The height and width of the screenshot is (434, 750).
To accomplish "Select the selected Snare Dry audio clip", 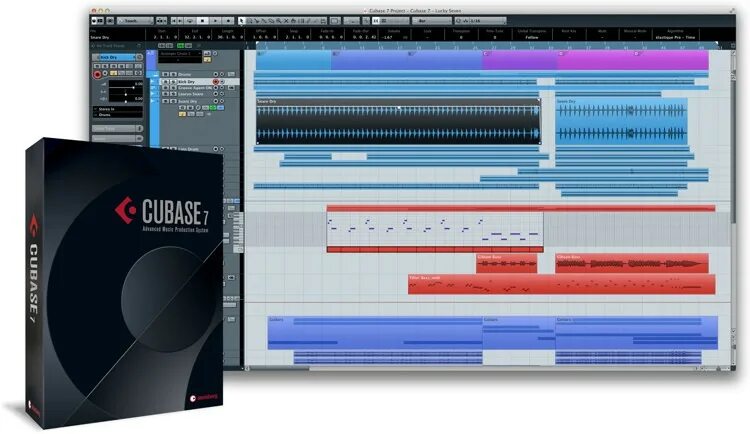I will [x=398, y=121].
